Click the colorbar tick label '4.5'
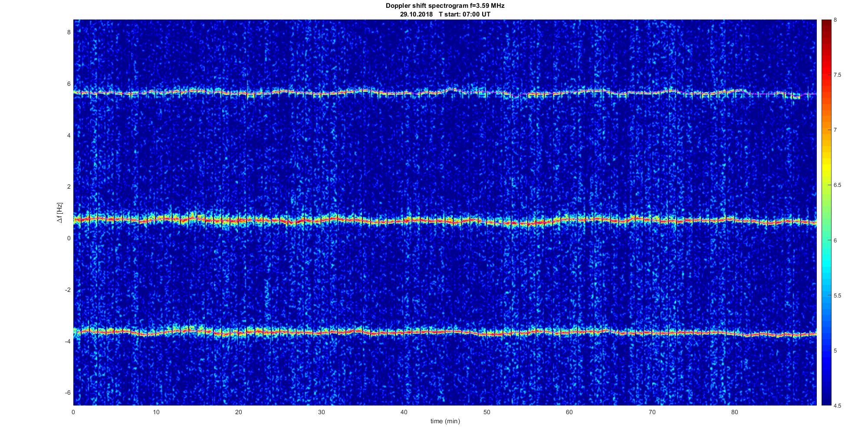Viewport: 868px width, 435px height. pos(837,406)
